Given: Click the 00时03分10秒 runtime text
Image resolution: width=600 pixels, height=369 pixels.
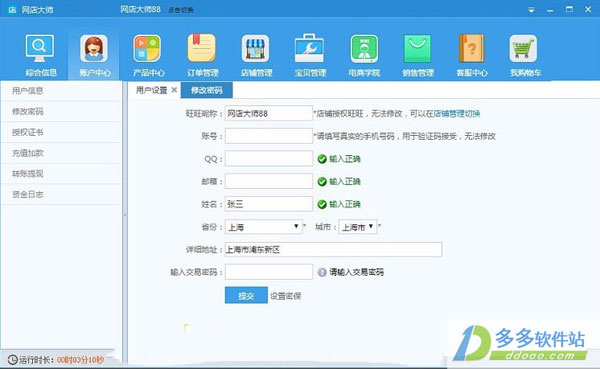Looking at the screenshot, I should point(80,360).
